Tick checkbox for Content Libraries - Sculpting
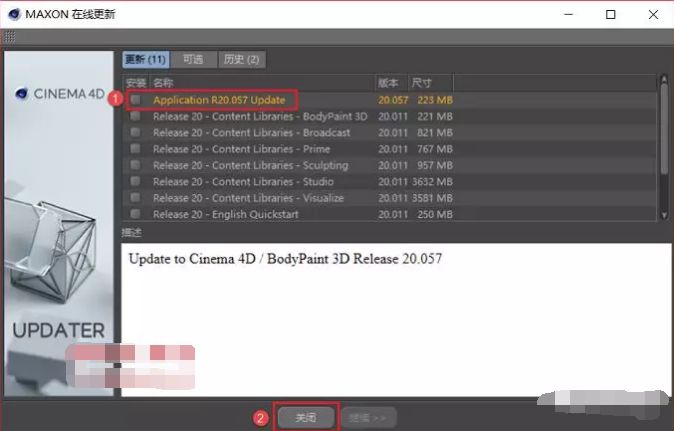 click(135, 165)
